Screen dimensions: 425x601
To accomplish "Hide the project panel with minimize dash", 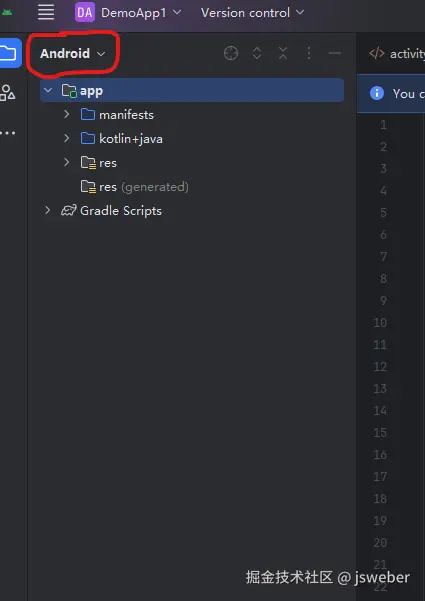I will (x=335, y=53).
